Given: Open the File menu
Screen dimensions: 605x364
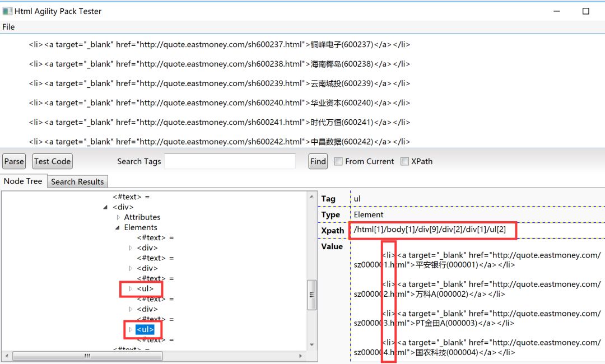Looking at the screenshot, I should 8,27.
